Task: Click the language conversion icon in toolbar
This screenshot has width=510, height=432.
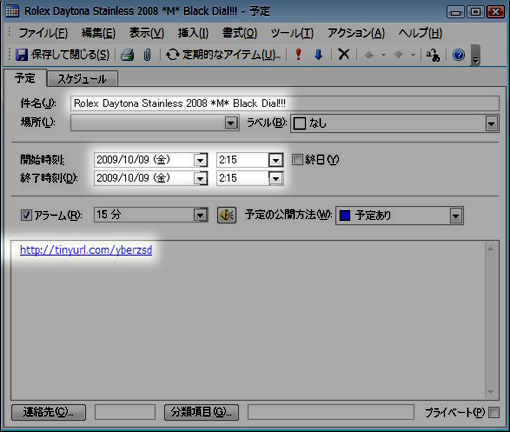Action: tap(433, 55)
